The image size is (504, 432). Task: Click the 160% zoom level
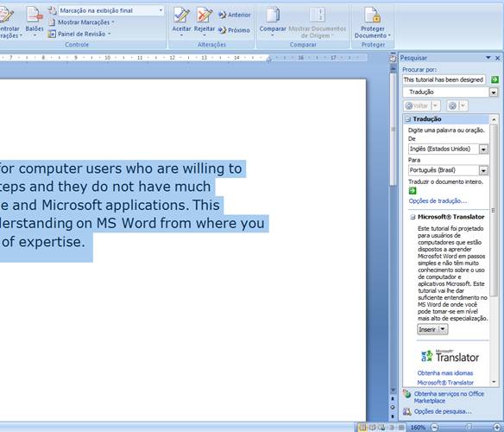tap(418, 427)
